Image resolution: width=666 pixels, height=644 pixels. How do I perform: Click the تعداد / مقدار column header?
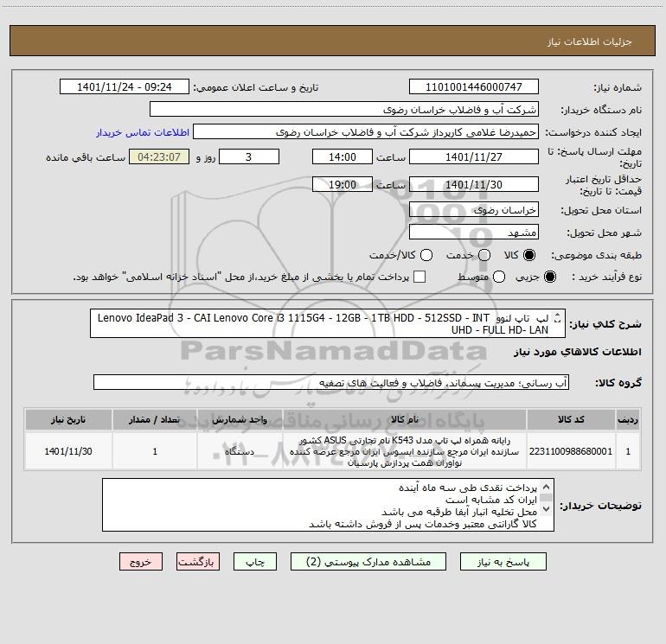155,419
